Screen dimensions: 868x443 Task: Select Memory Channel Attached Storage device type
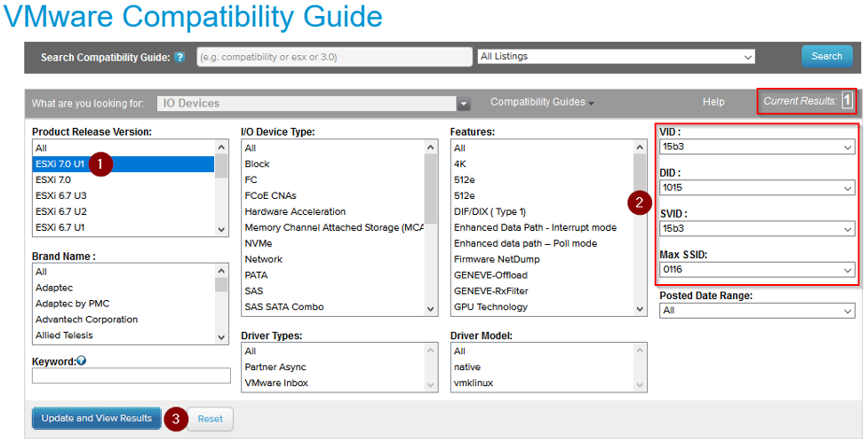(x=333, y=227)
